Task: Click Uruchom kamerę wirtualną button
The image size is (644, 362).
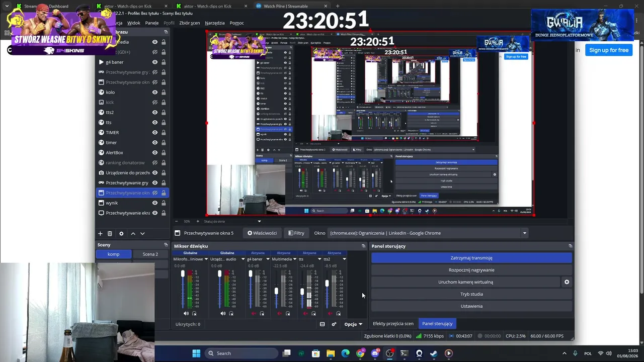Action: coord(465,282)
